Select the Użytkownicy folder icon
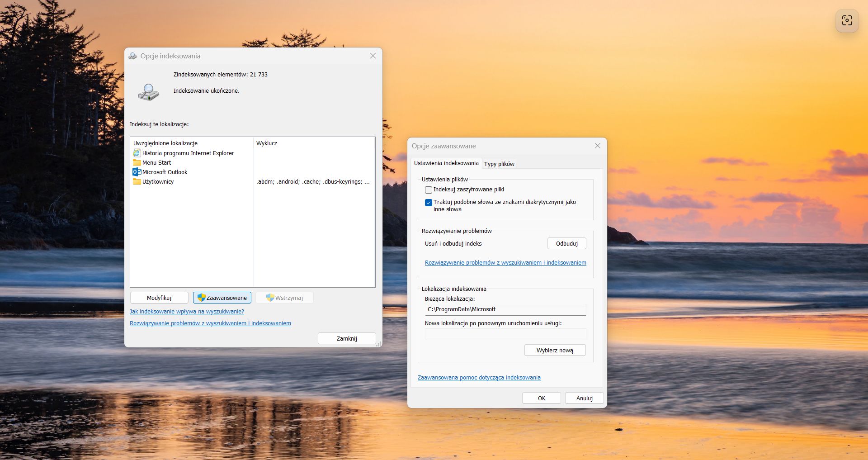868x460 pixels. [x=137, y=181]
